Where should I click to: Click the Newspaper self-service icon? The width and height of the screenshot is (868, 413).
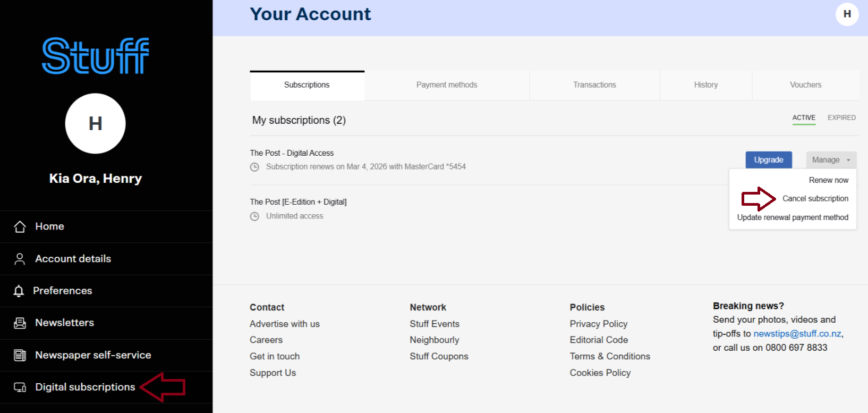pyautogui.click(x=20, y=355)
